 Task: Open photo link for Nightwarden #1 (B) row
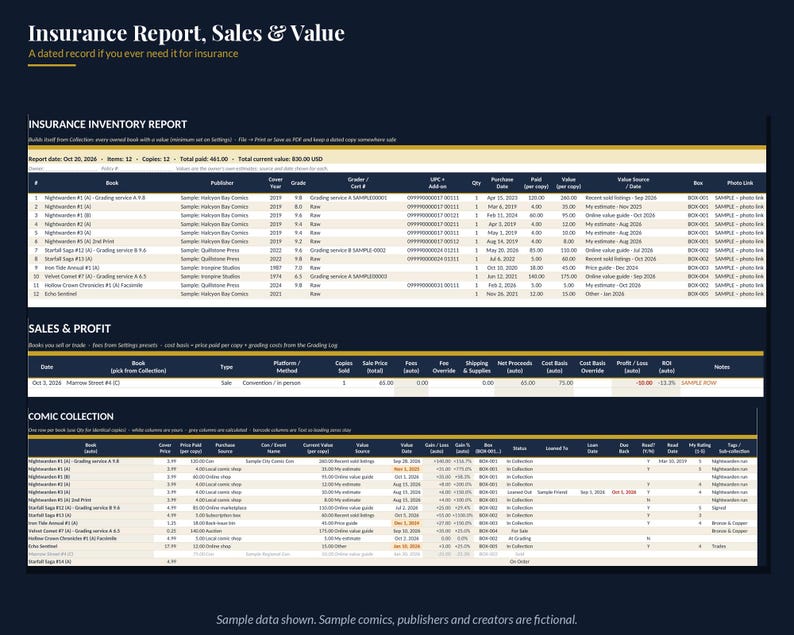coord(739,215)
